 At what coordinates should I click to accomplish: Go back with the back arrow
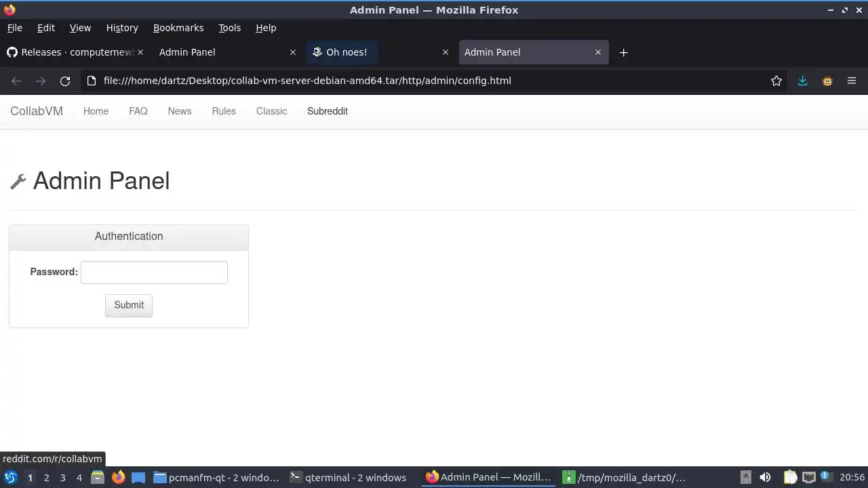coord(16,81)
